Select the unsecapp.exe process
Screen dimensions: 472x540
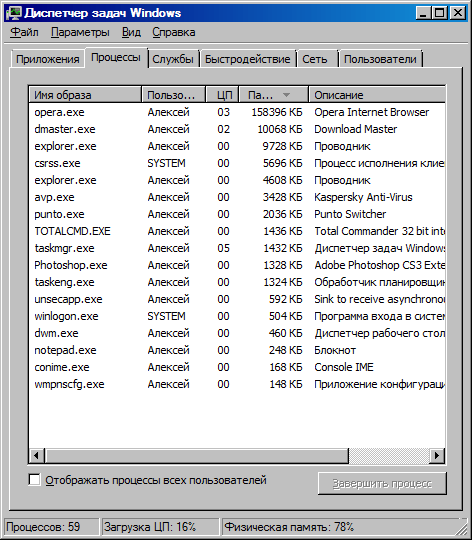tap(237, 299)
